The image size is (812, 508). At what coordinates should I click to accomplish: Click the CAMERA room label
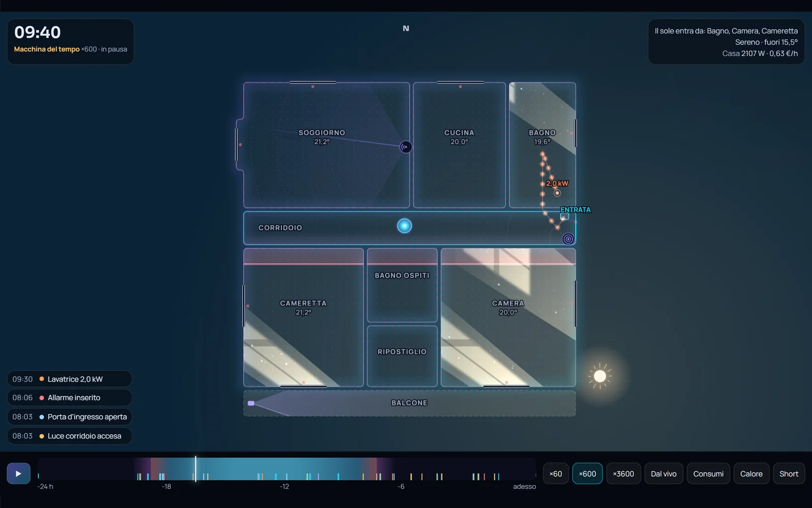[508, 303]
